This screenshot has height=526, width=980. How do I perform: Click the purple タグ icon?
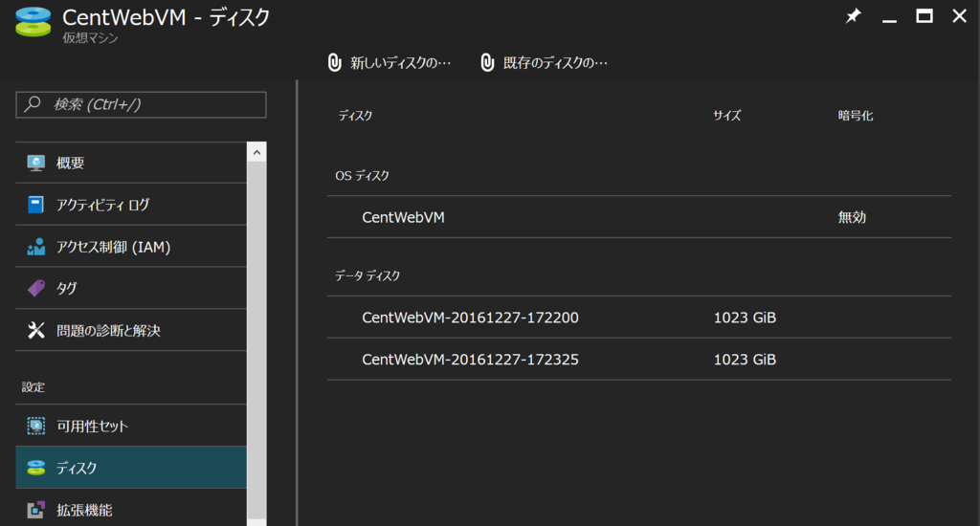(36, 288)
